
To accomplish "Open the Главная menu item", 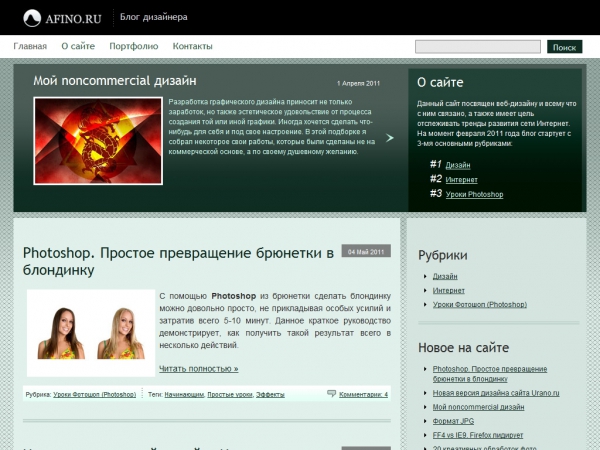I will click(30, 46).
